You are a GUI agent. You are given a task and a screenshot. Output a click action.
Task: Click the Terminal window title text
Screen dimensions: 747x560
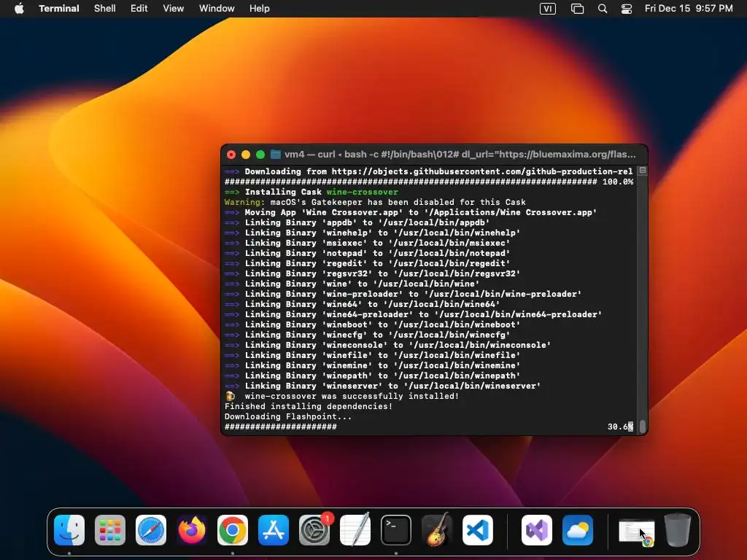point(460,155)
